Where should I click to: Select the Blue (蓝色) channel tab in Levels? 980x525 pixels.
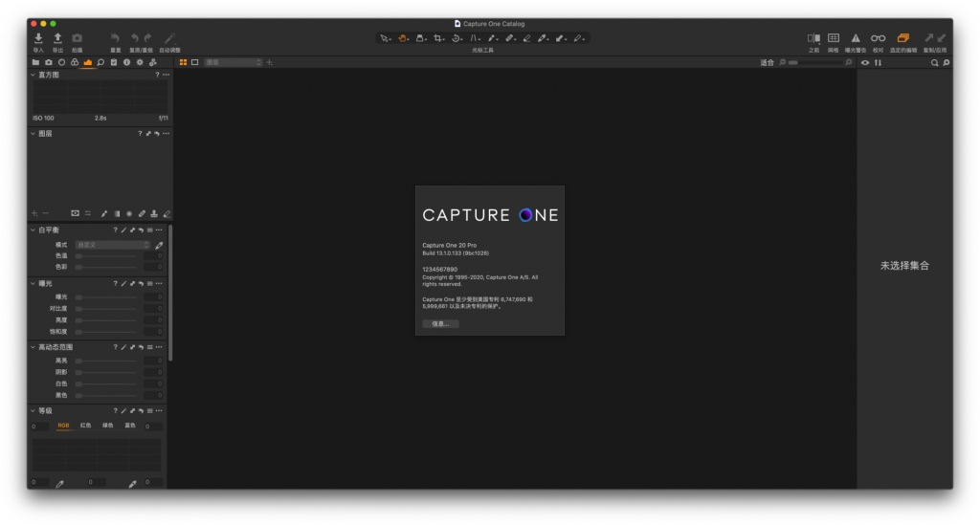130,426
